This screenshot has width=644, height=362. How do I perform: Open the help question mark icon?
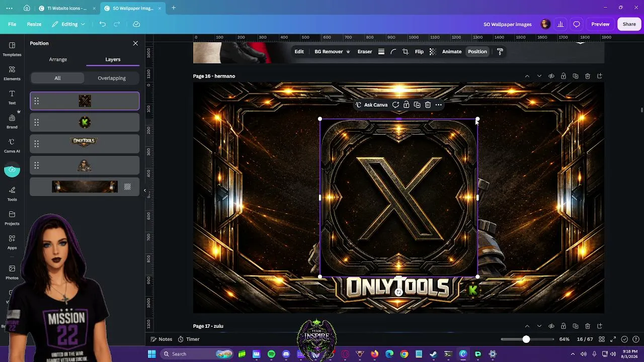636,339
